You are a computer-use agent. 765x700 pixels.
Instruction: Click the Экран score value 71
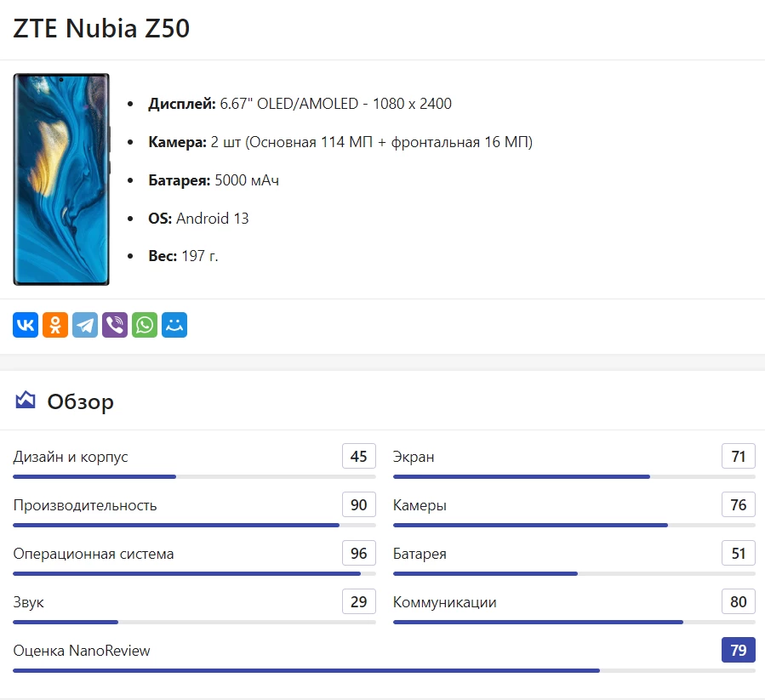point(738,457)
